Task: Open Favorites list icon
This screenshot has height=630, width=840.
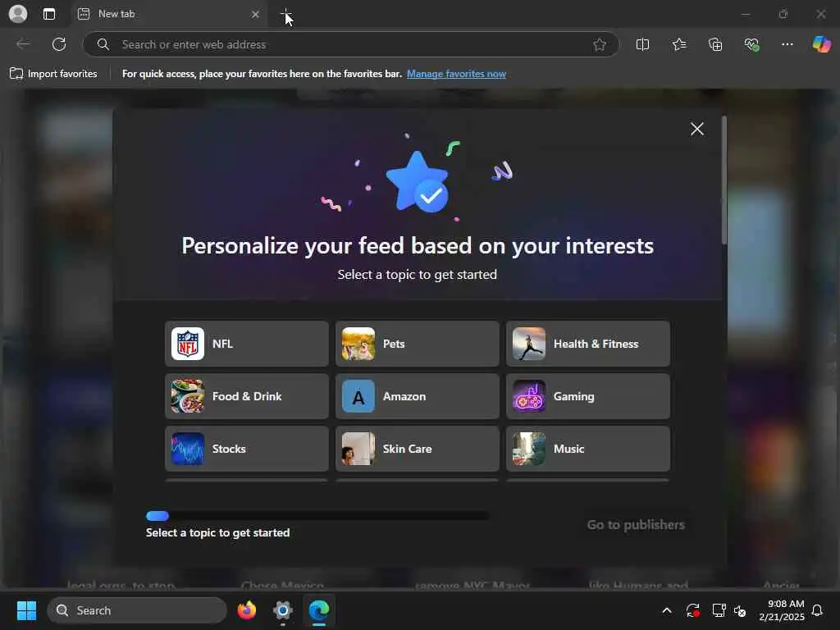Action: pos(678,44)
